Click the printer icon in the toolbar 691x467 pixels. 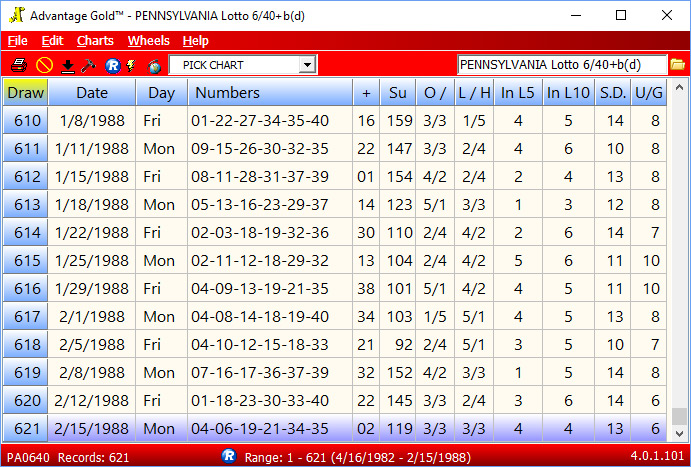pyautogui.click(x=19, y=66)
